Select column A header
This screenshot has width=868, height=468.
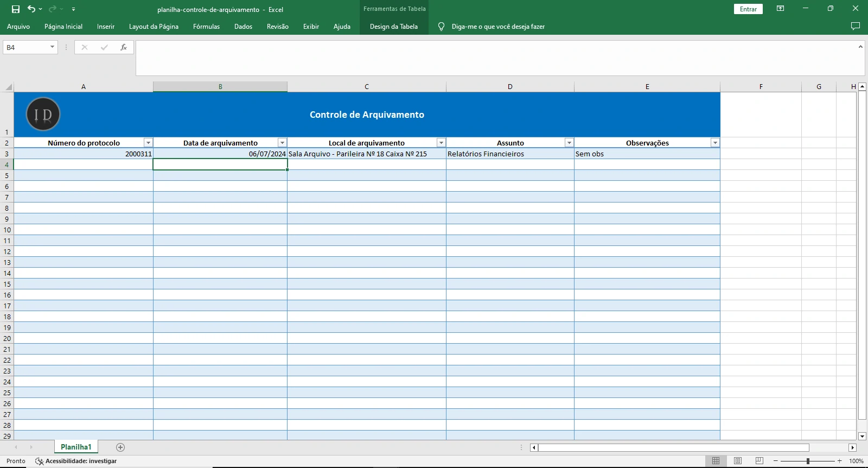[x=84, y=87]
